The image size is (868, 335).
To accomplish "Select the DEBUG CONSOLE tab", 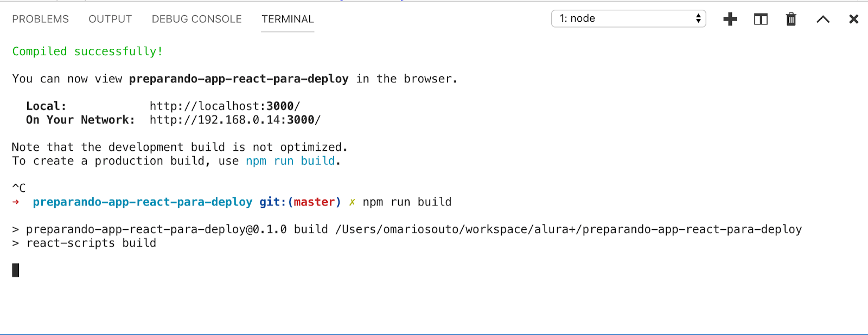I will click(x=196, y=19).
